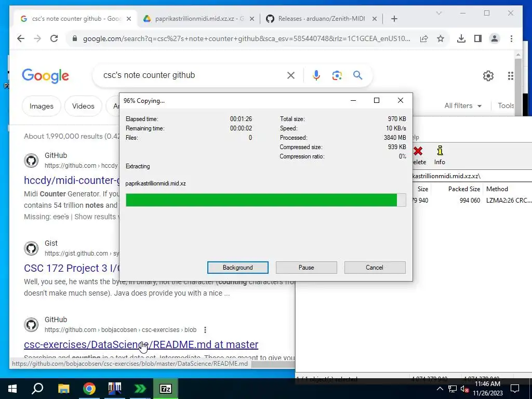The image size is (532, 399).
Task: Click the 7-Zip Info toolbar icon
Action: tap(440, 155)
